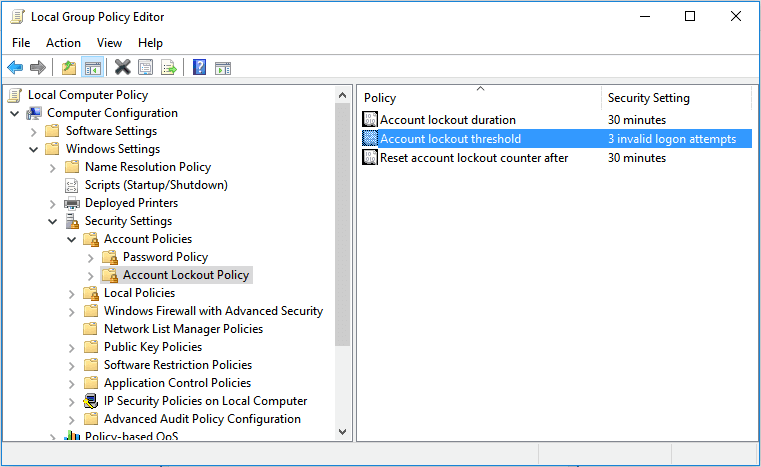Expand the Local Policies folder
This screenshot has width=761, height=467.
[71, 294]
